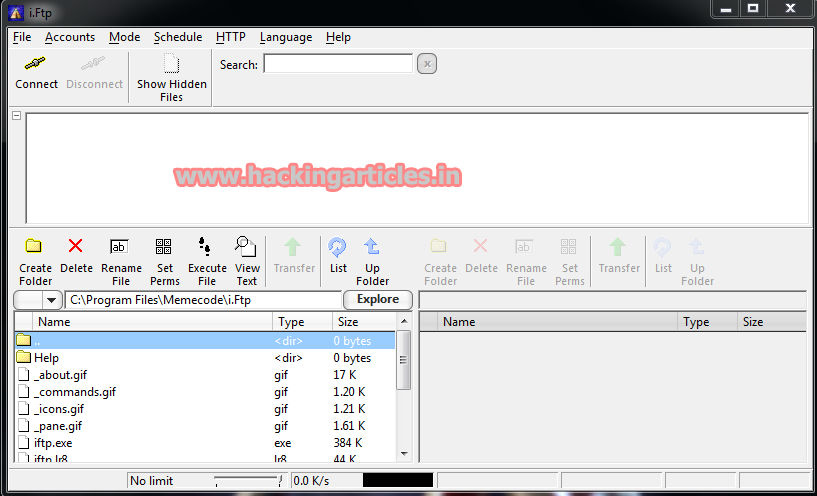
Task: Sort remote list by Name column
Action: click(x=558, y=321)
